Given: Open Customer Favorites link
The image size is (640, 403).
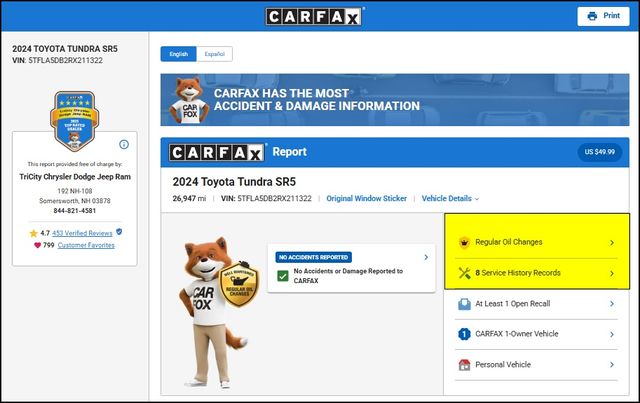Looking at the screenshot, I should pyautogui.click(x=86, y=245).
